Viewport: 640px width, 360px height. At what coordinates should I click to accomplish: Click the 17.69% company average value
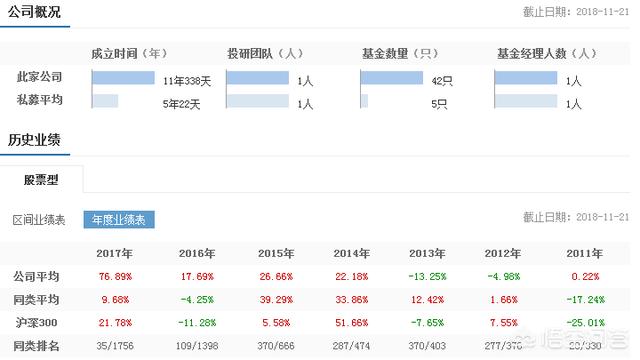[x=198, y=277]
